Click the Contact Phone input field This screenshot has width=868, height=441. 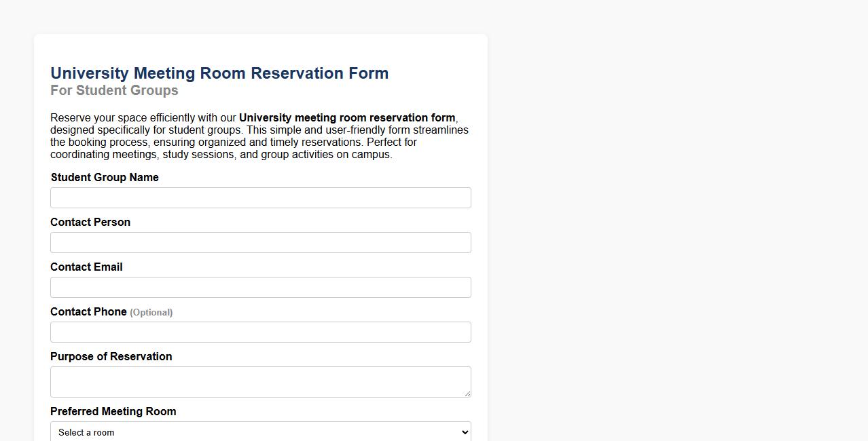point(260,332)
